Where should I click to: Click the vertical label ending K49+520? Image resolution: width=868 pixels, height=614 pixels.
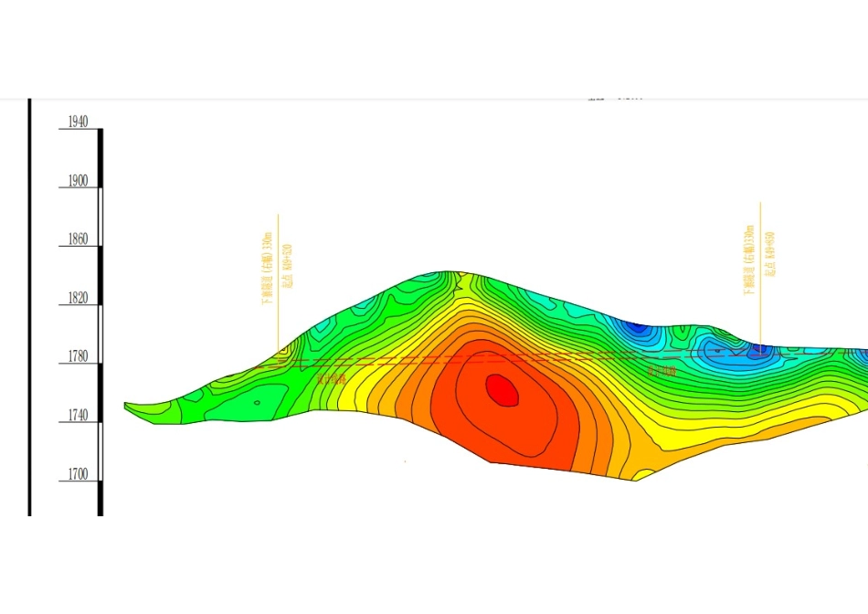pos(287,266)
